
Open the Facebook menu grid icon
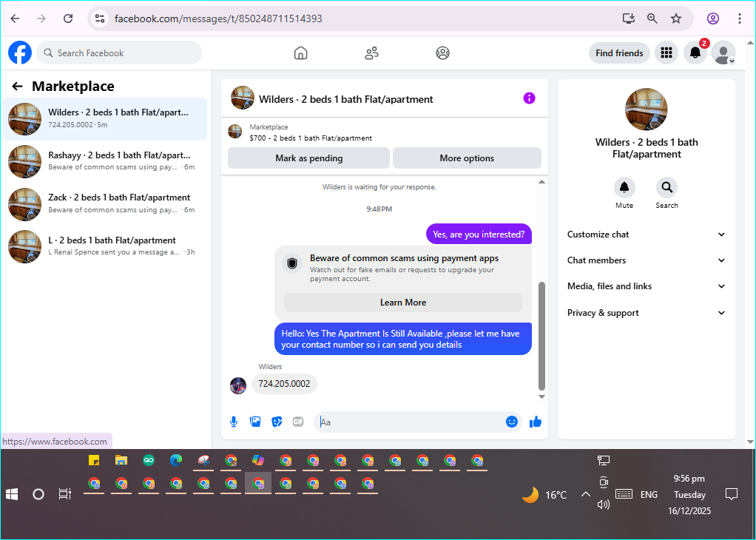pyautogui.click(x=666, y=53)
